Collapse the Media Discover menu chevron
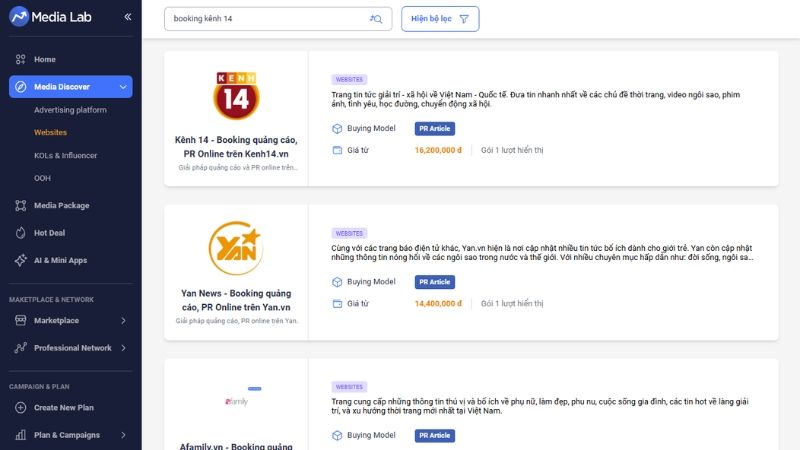Screen dimensions: 800x450 click(123, 87)
